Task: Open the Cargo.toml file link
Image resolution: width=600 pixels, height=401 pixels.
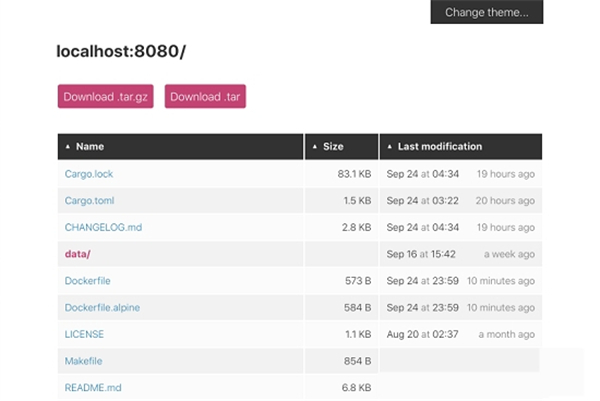Action: (x=89, y=201)
